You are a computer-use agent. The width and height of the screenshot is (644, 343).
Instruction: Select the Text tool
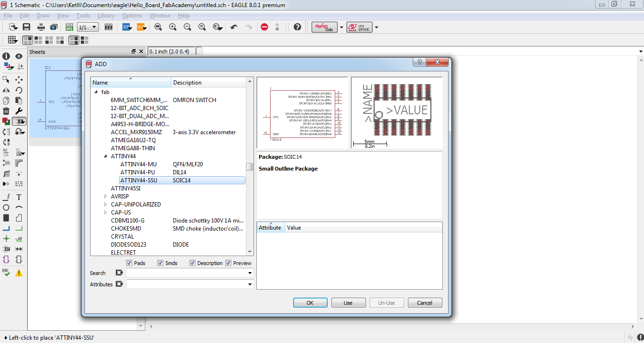tap(19, 197)
